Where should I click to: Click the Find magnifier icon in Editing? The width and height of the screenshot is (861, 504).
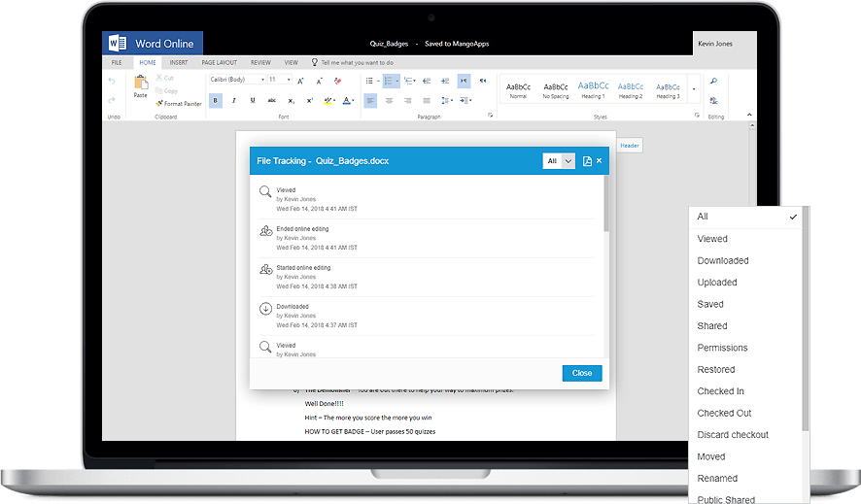tap(714, 82)
